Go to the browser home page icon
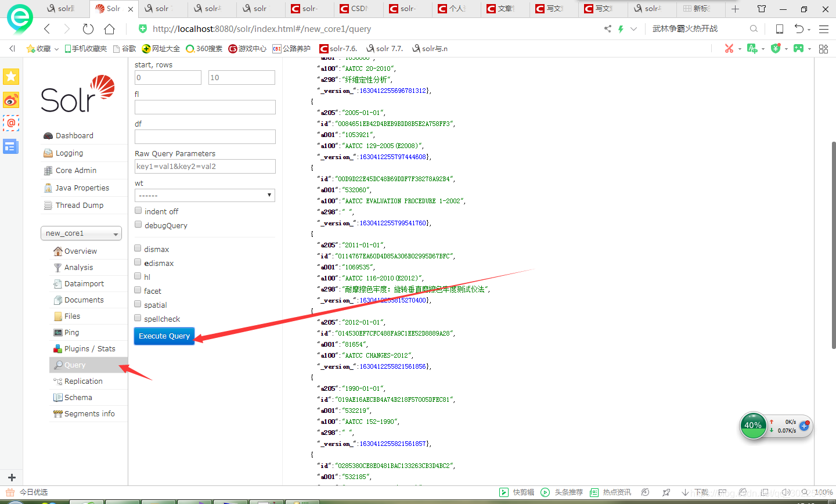836x504 pixels. pyautogui.click(x=109, y=29)
